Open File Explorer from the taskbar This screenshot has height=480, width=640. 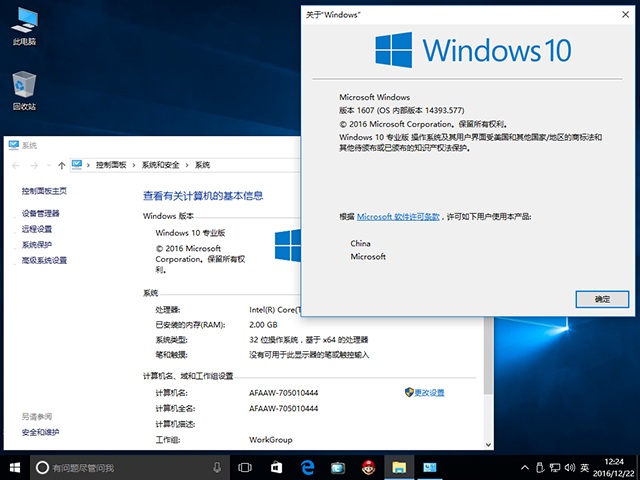pyautogui.click(x=398, y=467)
